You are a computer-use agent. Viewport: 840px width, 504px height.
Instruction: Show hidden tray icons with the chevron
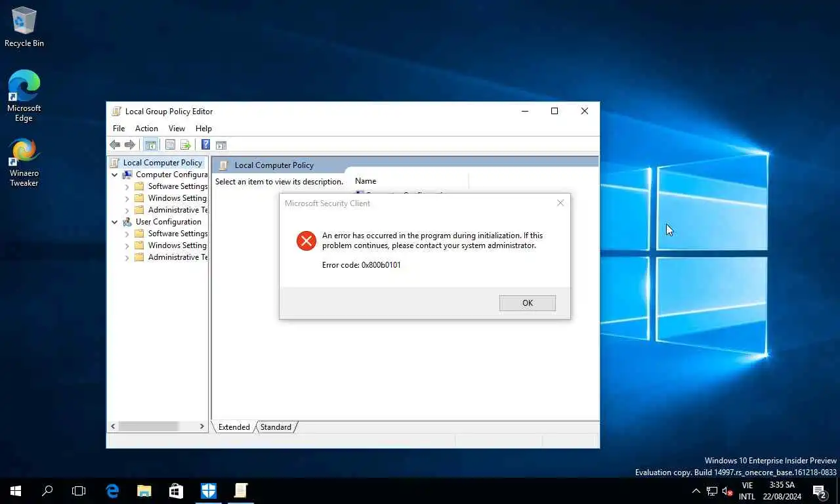pyautogui.click(x=696, y=491)
